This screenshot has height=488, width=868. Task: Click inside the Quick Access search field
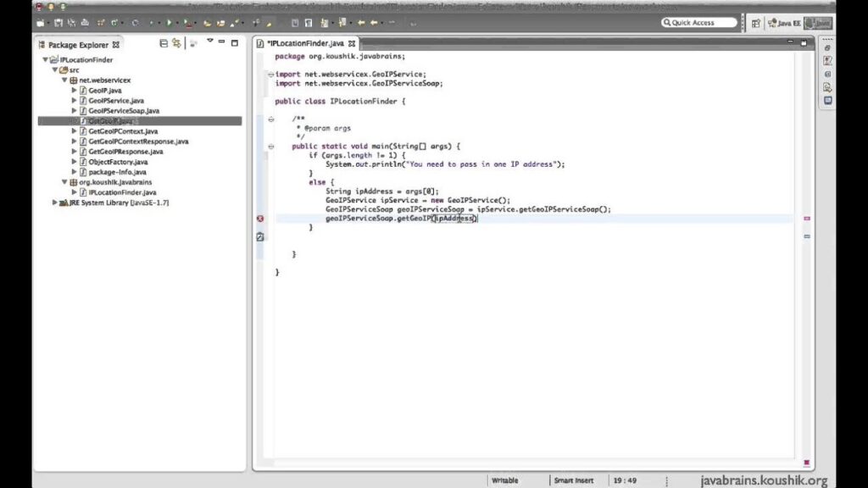pos(698,22)
